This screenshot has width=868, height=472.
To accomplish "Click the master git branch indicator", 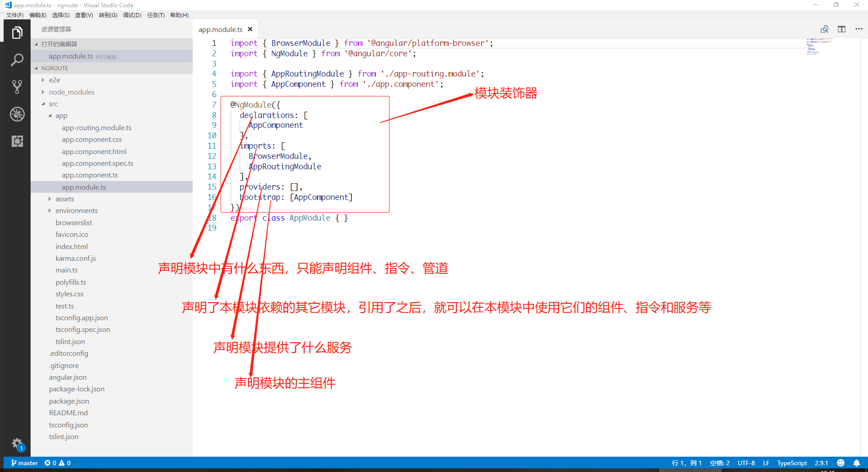I will click(x=24, y=463).
